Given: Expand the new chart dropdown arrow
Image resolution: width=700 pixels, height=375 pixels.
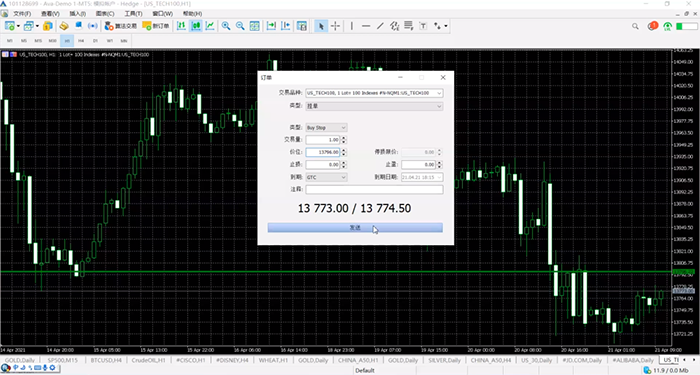Looking at the screenshot, I should [18, 26].
